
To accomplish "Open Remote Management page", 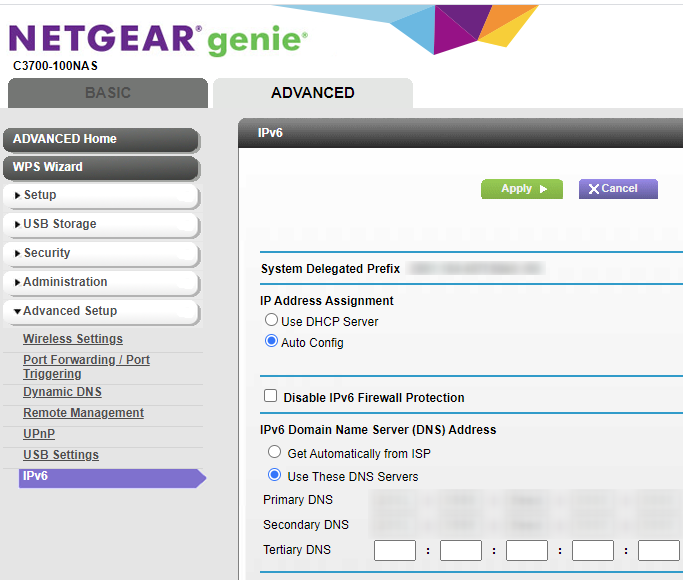I will (83, 413).
